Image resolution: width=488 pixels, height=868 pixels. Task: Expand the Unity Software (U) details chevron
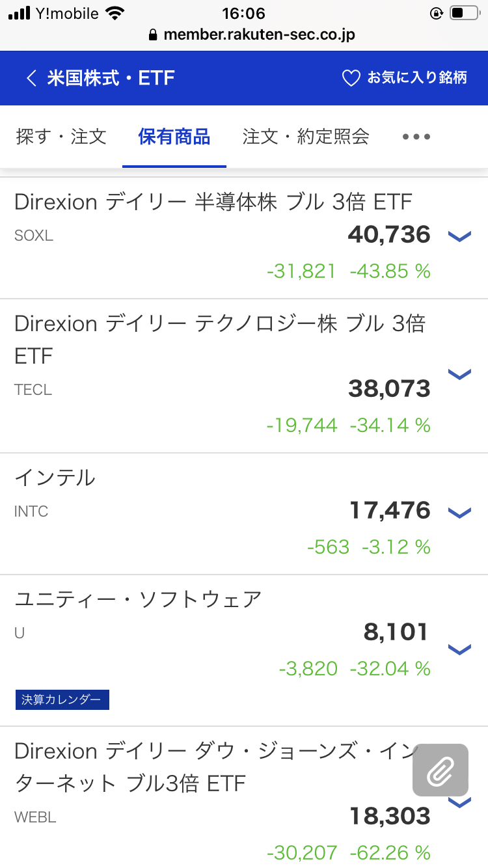459,649
